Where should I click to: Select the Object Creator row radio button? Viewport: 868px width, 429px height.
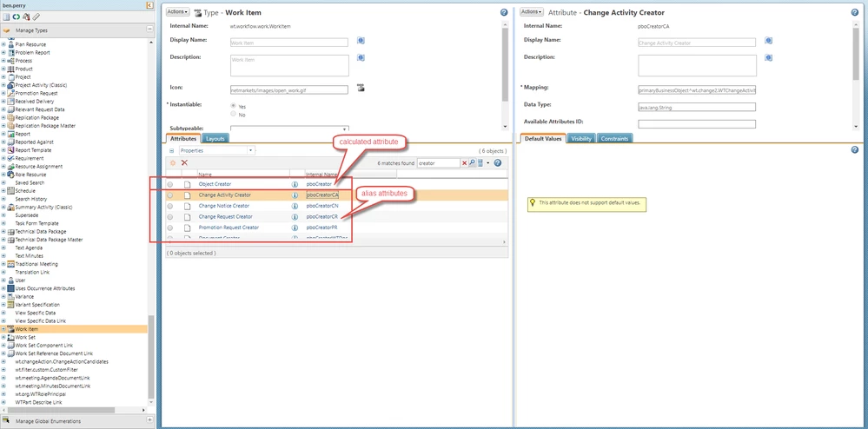click(170, 184)
